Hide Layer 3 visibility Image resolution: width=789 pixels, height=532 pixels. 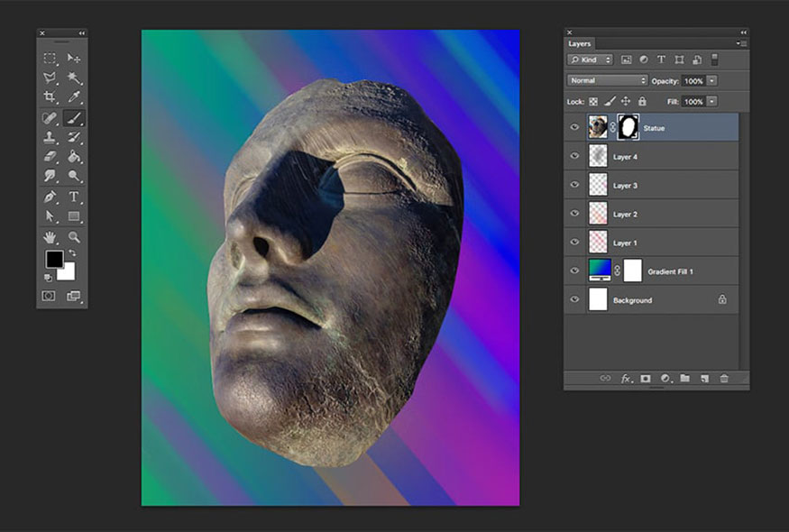pyautogui.click(x=574, y=184)
